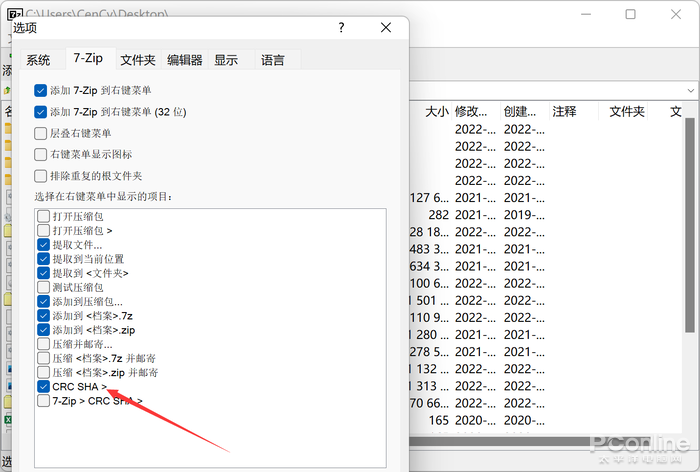Image resolution: width=700 pixels, height=472 pixels.
Task: Enable 右键菜单显示图标 checkbox
Action: pos(41,154)
